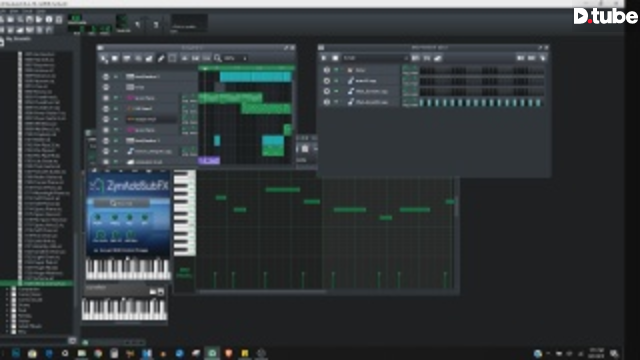Click Add steps icon in Beat+Bassline Editor
640x360 pixels.
coord(531,58)
